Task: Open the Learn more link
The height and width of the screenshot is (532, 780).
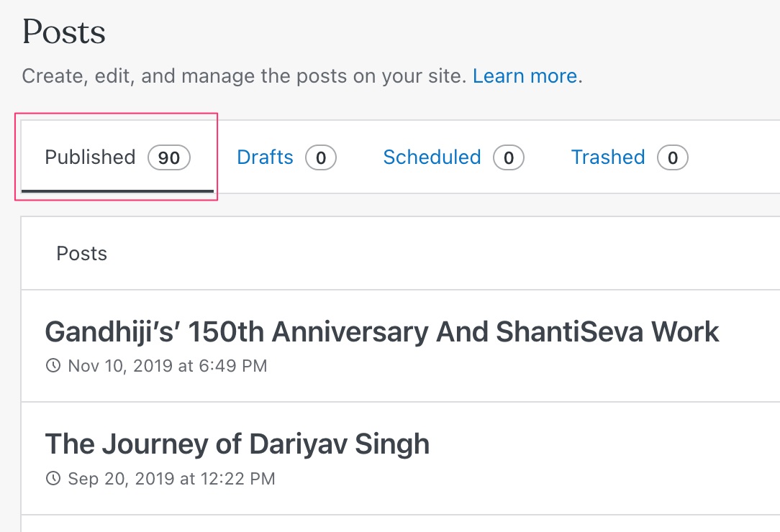Action: (525, 76)
